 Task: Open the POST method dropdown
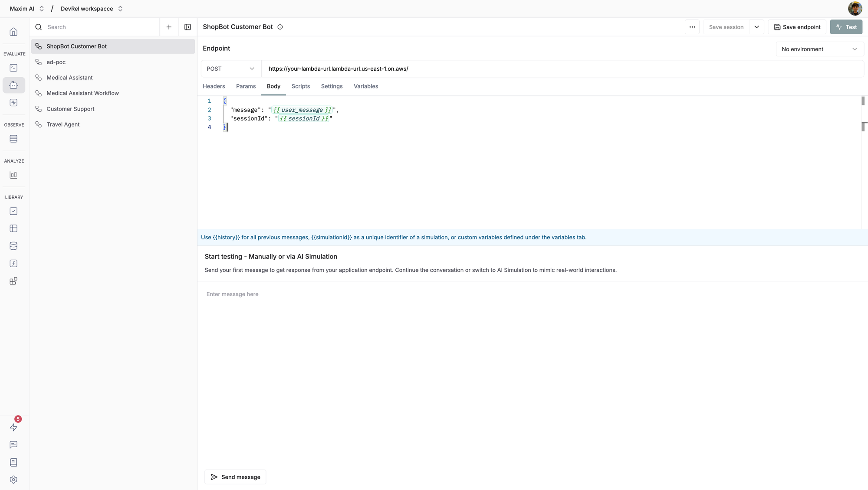(230, 69)
